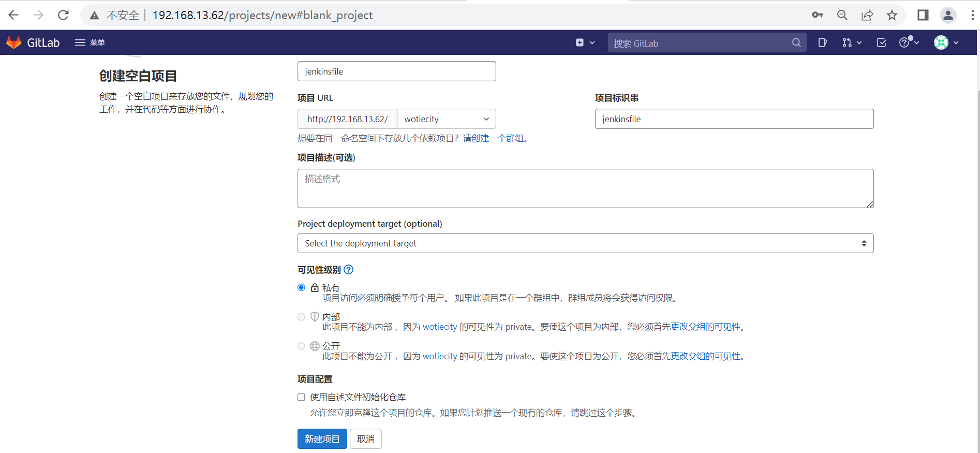Follow 更改父组的可见性 link under 内部
980x453 pixels.
tap(706, 327)
